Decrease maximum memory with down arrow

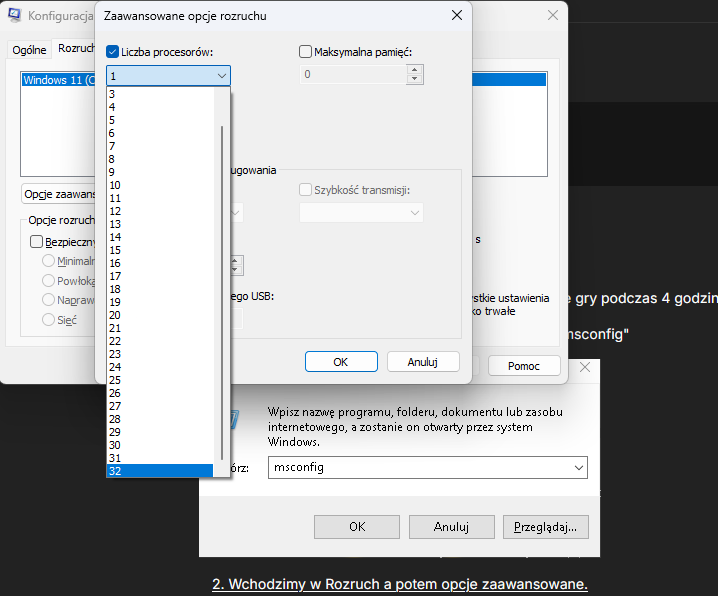[x=414, y=79]
